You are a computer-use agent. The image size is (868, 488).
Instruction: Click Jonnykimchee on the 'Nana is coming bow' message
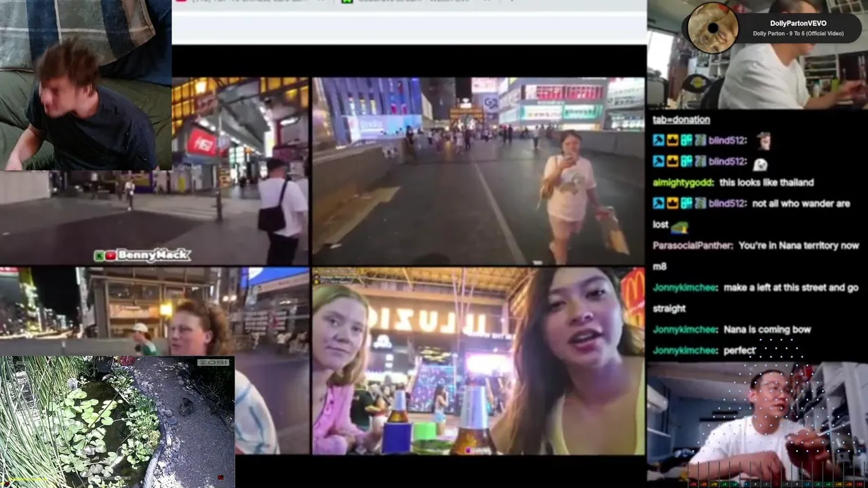pos(685,329)
